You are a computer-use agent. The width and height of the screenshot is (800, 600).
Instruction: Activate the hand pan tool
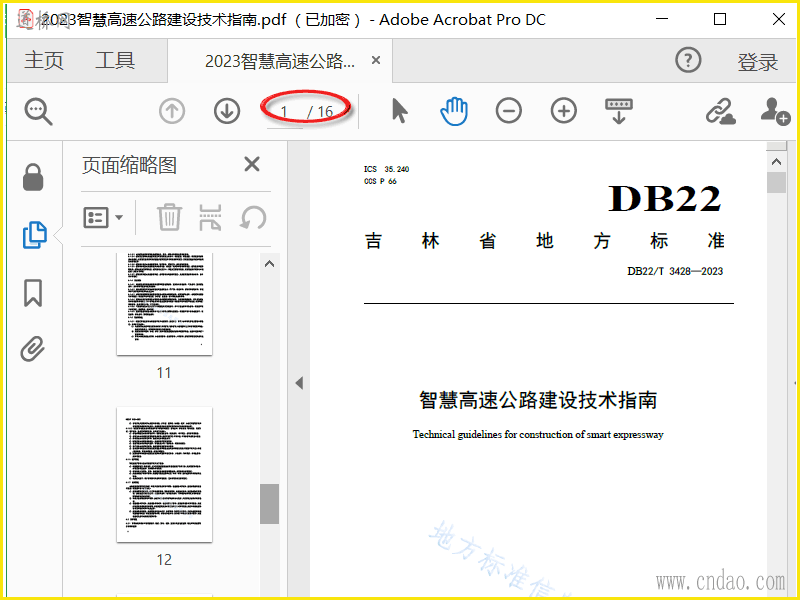click(454, 111)
